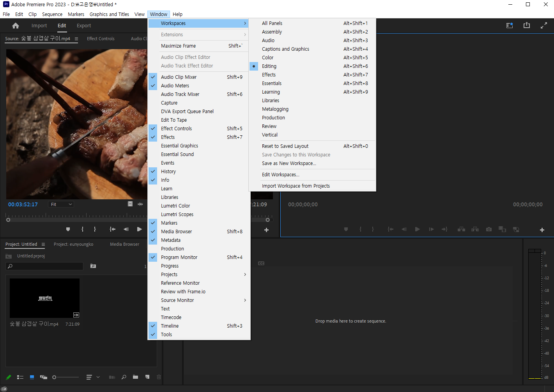Click Drag Video Only filmstrip icon
554x392 pixels.
tap(130, 204)
